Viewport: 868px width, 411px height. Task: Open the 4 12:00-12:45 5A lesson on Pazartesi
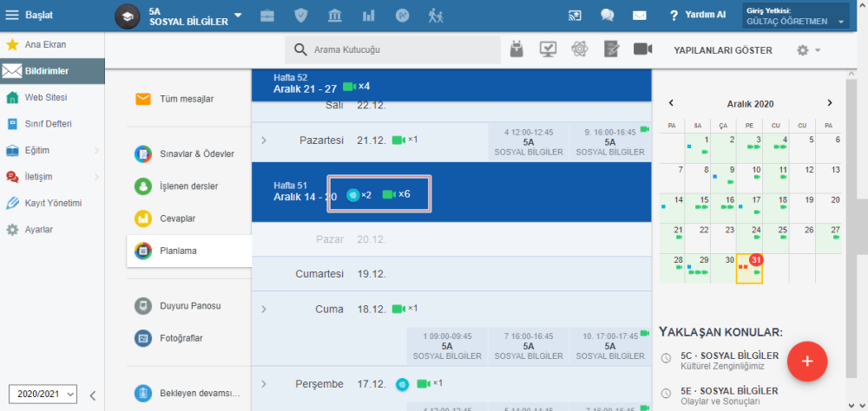529,142
